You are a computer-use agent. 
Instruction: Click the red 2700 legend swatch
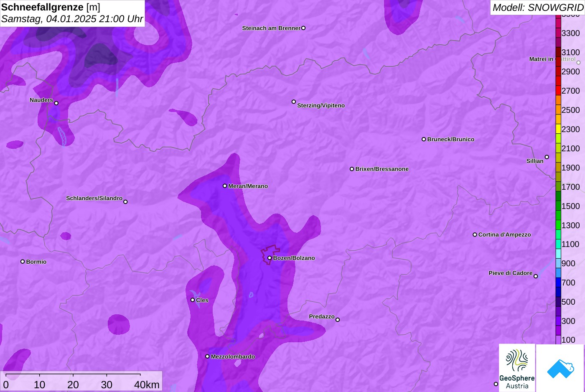click(x=558, y=91)
